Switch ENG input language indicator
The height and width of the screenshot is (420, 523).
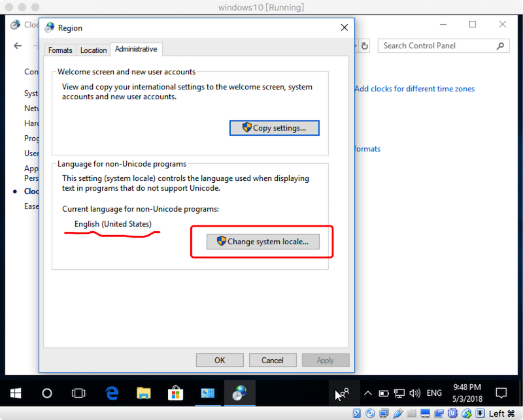434,393
